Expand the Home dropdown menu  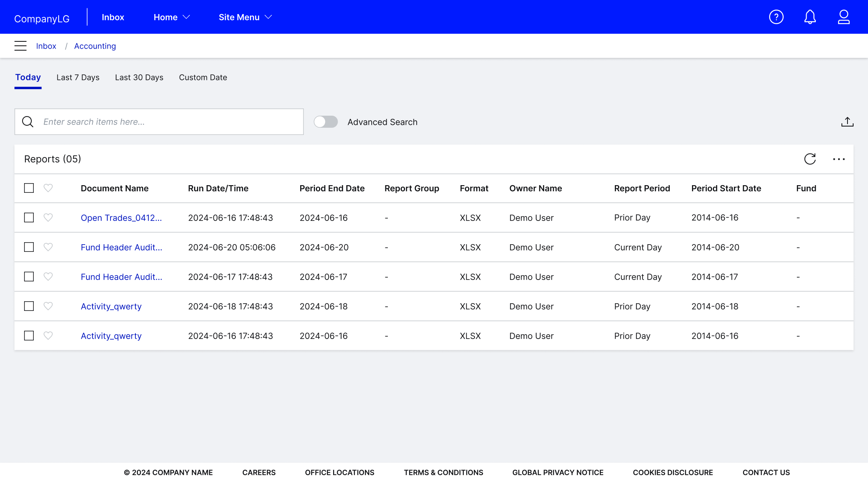(172, 17)
